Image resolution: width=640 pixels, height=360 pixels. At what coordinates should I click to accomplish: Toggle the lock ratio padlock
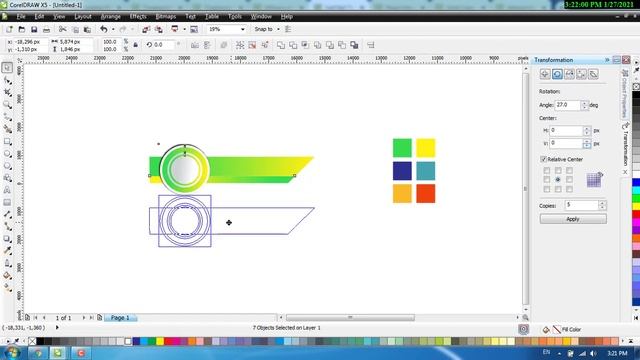136,45
